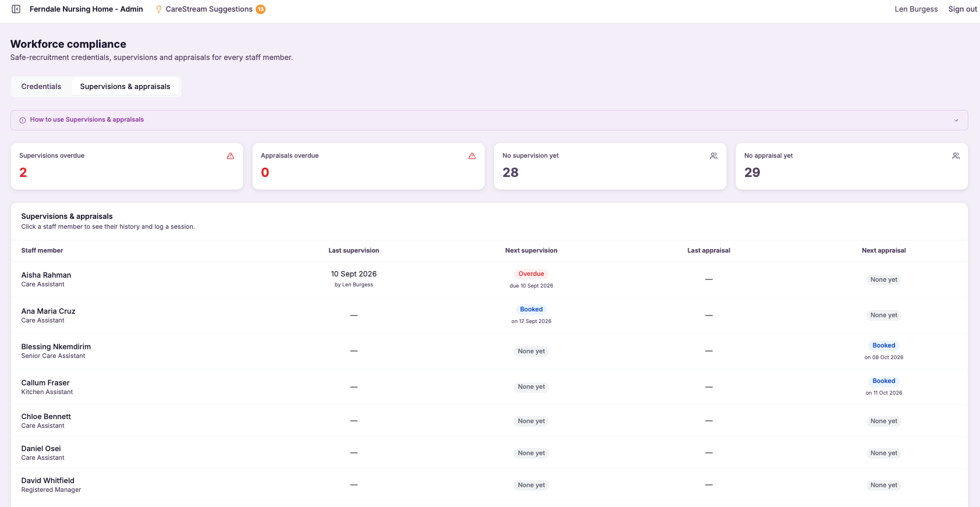Expand the how-to banner chevron
980x507 pixels.
click(x=956, y=120)
